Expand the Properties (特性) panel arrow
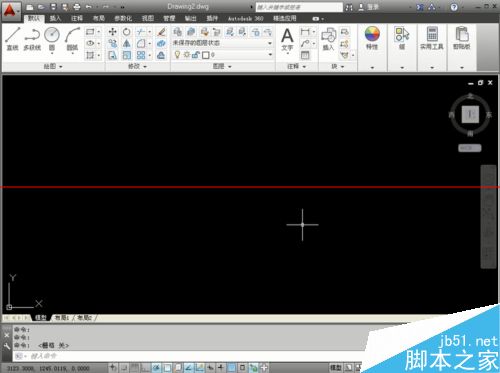 click(x=372, y=68)
